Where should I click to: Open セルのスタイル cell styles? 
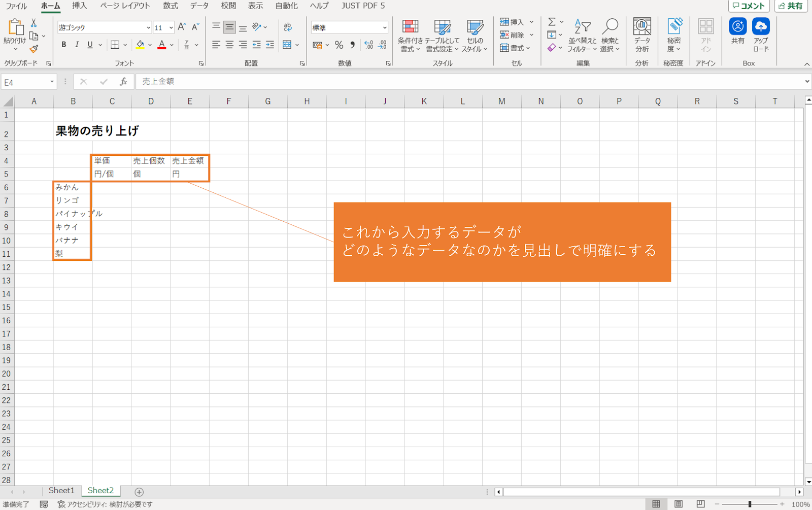coord(475,36)
